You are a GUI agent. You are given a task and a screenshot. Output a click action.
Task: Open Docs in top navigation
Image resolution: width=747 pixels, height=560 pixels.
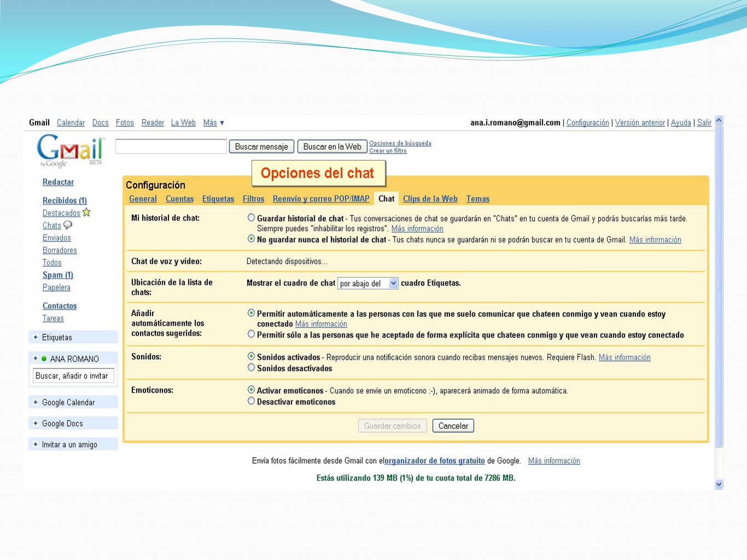pyautogui.click(x=100, y=122)
